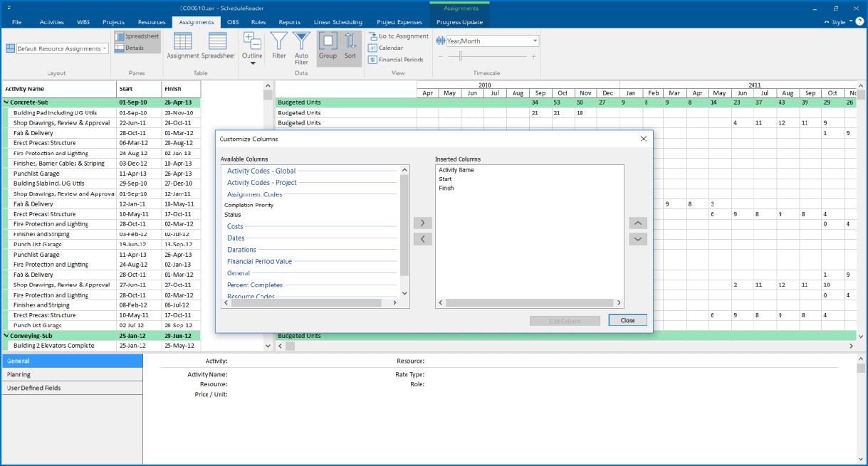This screenshot has width=868, height=466.
Task: Click the timescale zoom-in plus icon
Action: (x=533, y=56)
